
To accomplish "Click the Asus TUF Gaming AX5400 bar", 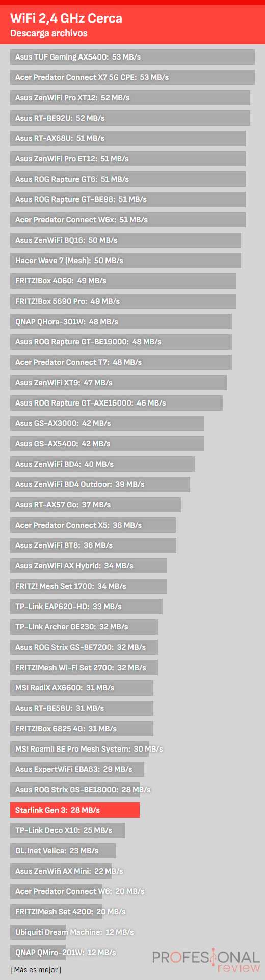I will pyautogui.click(x=132, y=57).
